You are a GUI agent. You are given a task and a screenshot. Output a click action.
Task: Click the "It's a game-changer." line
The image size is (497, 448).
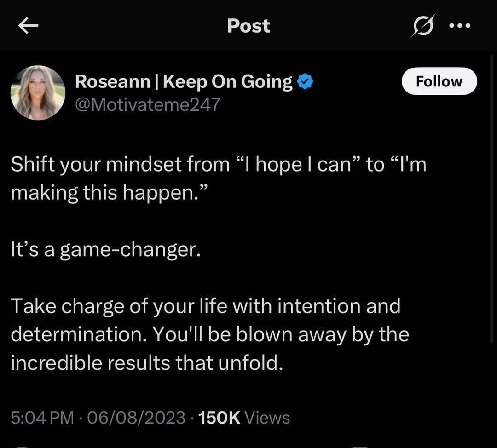[106, 249]
